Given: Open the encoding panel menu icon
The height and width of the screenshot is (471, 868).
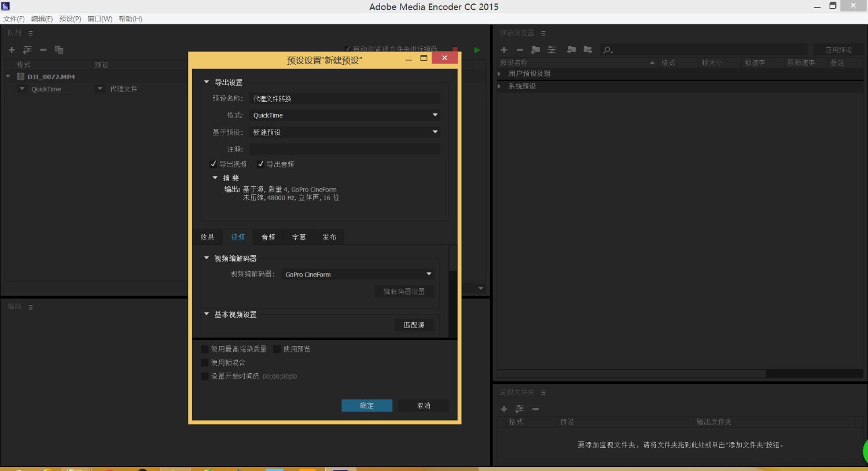Looking at the screenshot, I should coord(31,307).
